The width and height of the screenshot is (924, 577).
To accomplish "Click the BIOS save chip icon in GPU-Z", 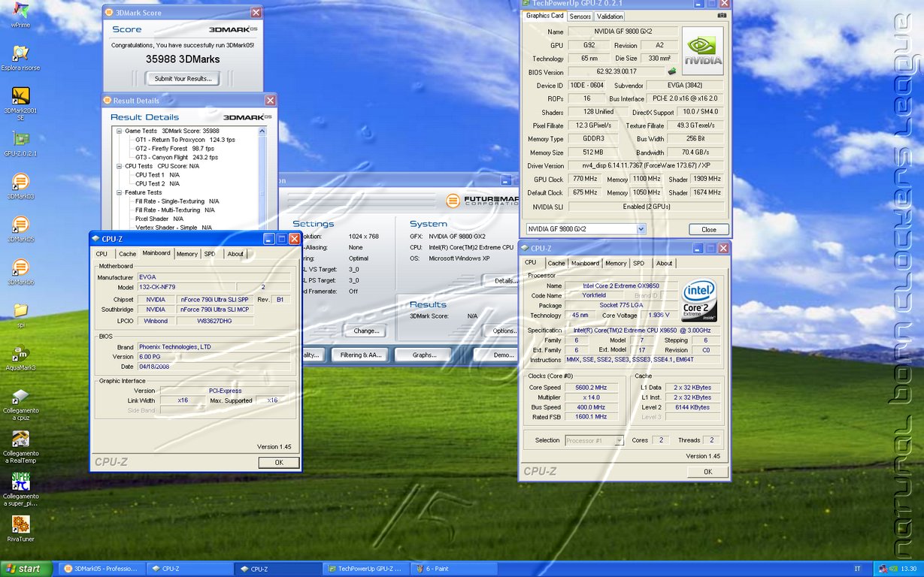I will (671, 72).
